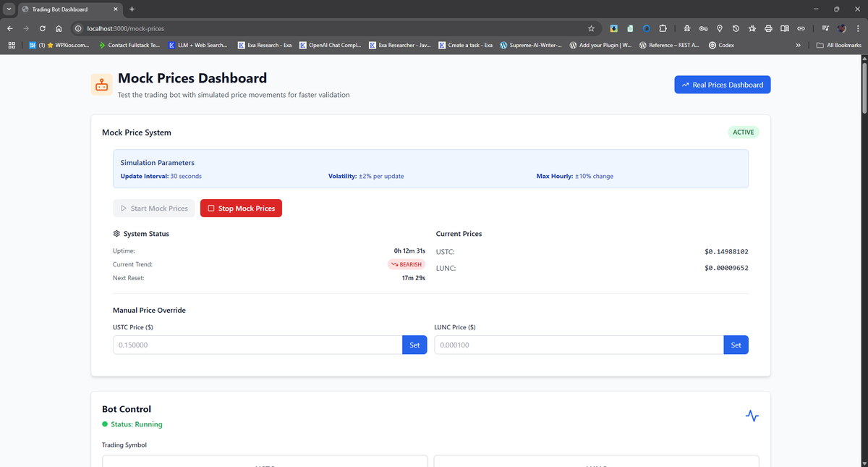Click the Update Interval 30 seconds text
The width and height of the screenshot is (868, 467).
click(161, 176)
